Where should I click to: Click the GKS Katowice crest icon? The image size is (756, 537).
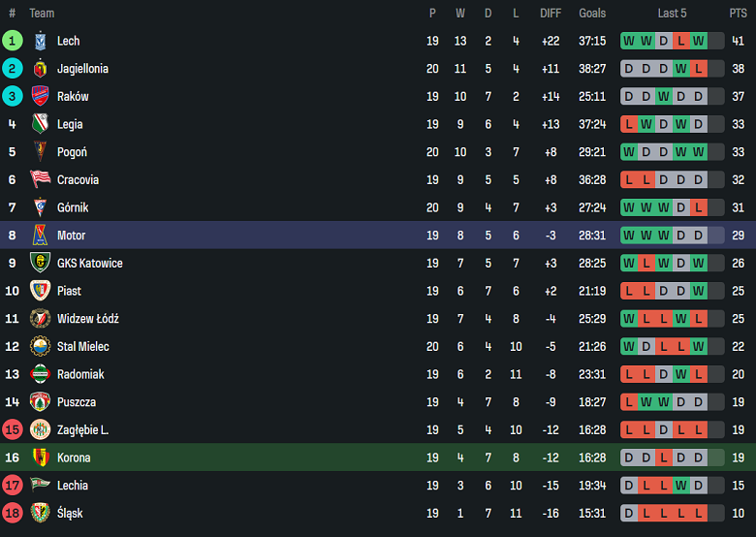click(x=40, y=263)
